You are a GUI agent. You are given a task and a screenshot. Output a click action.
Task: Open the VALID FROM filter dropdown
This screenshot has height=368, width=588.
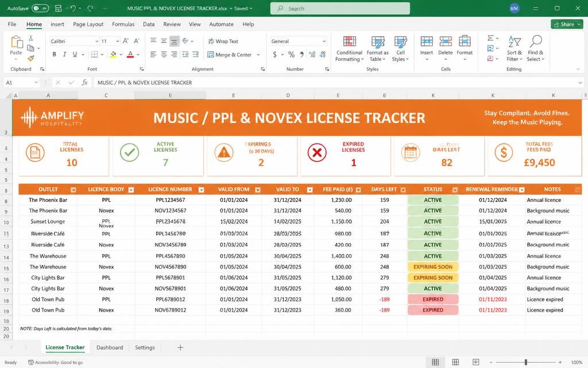pyautogui.click(x=258, y=190)
